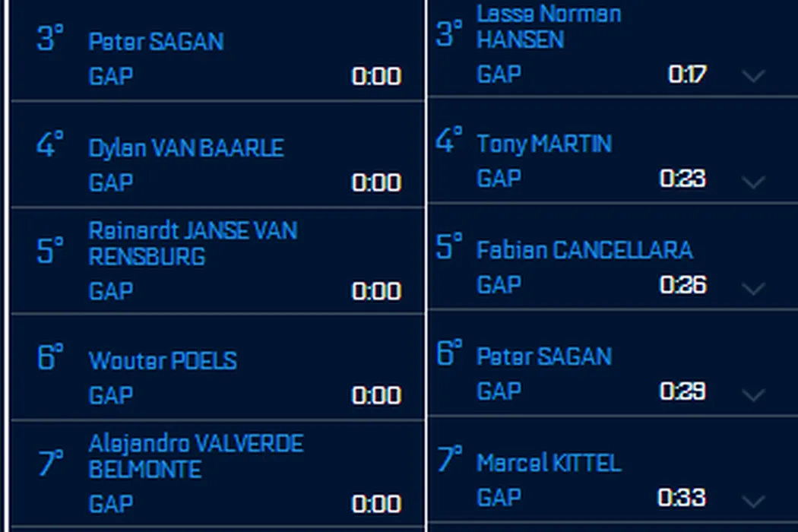Select the 0:26 gap time
Viewport: 798px width, 532px height.
point(682,285)
